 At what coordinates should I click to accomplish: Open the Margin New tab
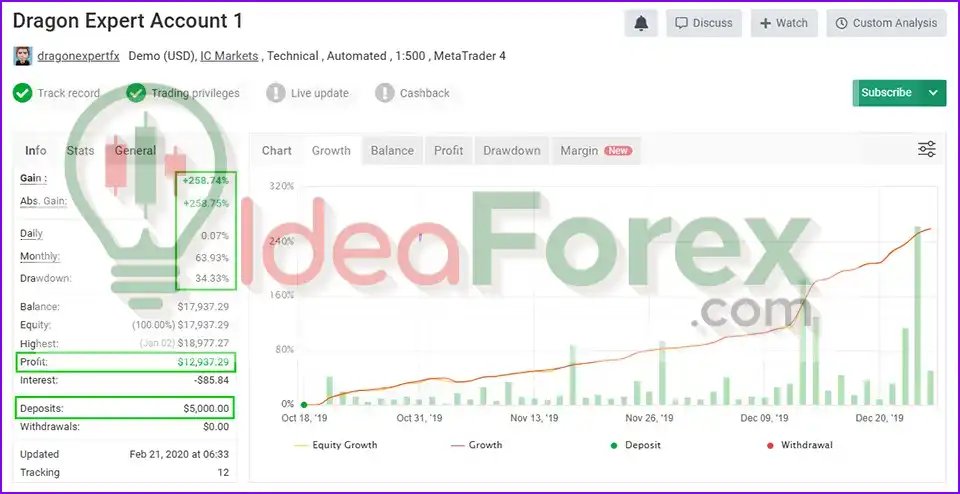pyautogui.click(x=596, y=151)
